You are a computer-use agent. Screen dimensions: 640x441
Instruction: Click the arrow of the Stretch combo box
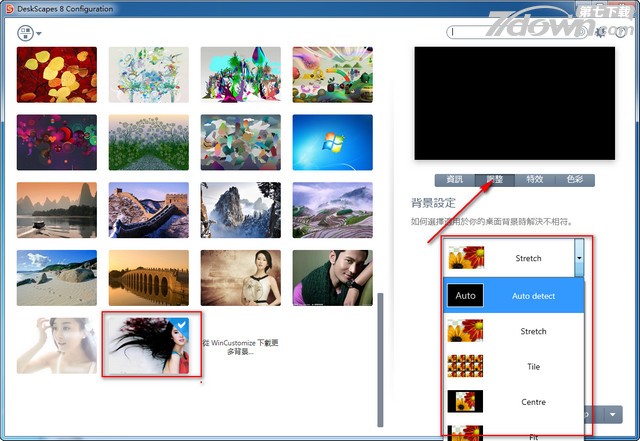[579, 258]
